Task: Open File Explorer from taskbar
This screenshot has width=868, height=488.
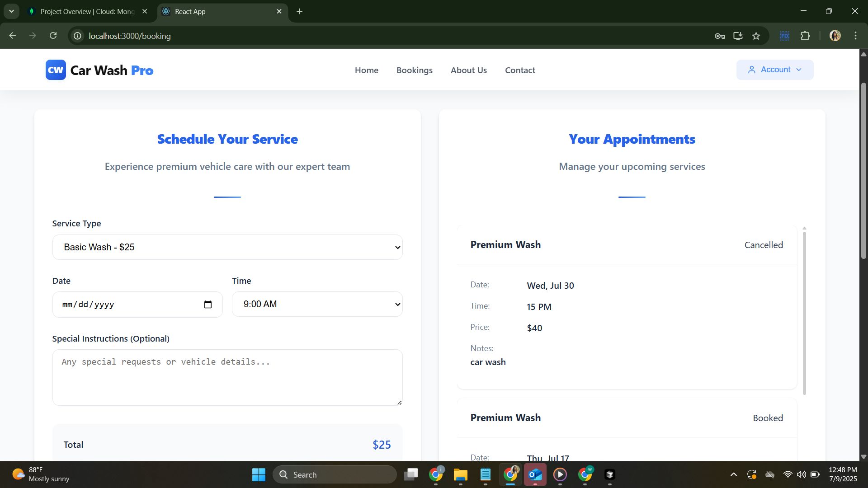Action: click(x=460, y=474)
